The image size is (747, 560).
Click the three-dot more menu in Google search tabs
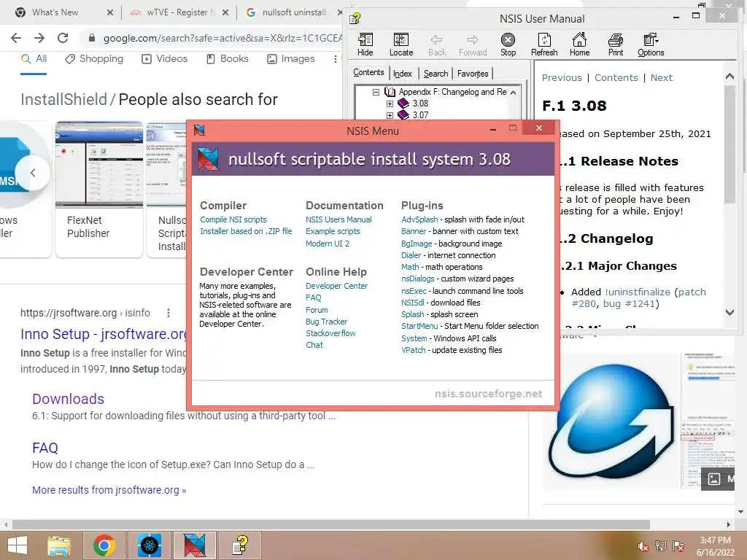point(336,59)
